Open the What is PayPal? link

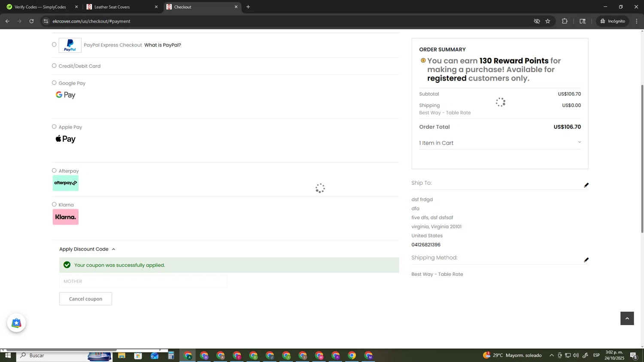tap(163, 45)
